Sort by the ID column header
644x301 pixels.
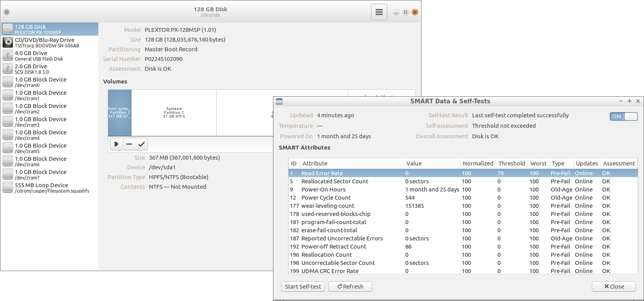pos(294,164)
